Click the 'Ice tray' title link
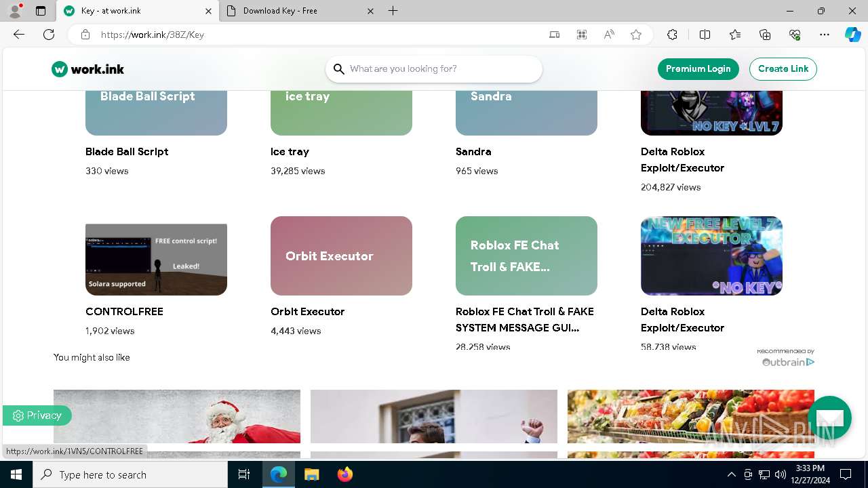This screenshot has width=868, height=488. tap(290, 152)
